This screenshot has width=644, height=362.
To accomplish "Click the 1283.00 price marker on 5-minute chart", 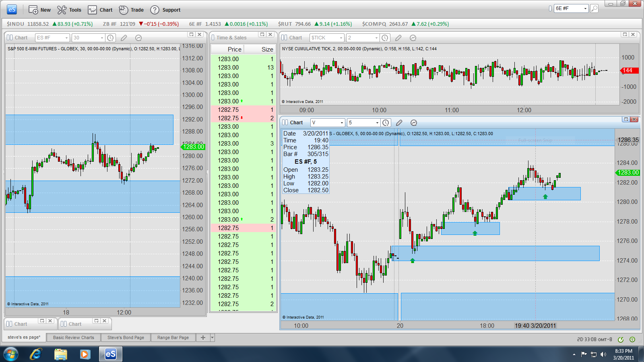I will (x=628, y=173).
